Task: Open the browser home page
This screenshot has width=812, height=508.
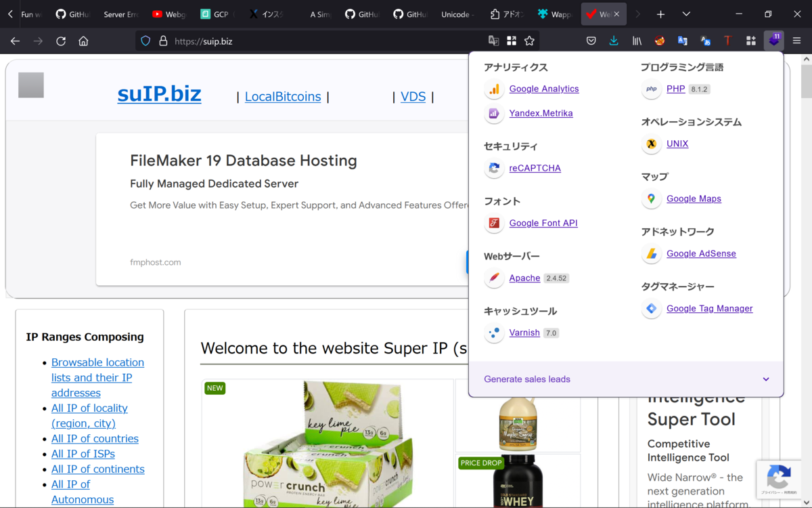Action: [83, 41]
